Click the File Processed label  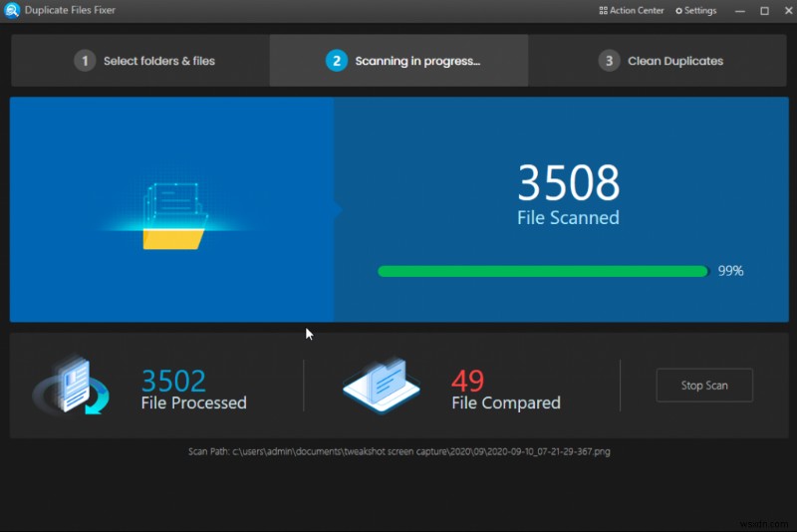pyautogui.click(x=193, y=402)
